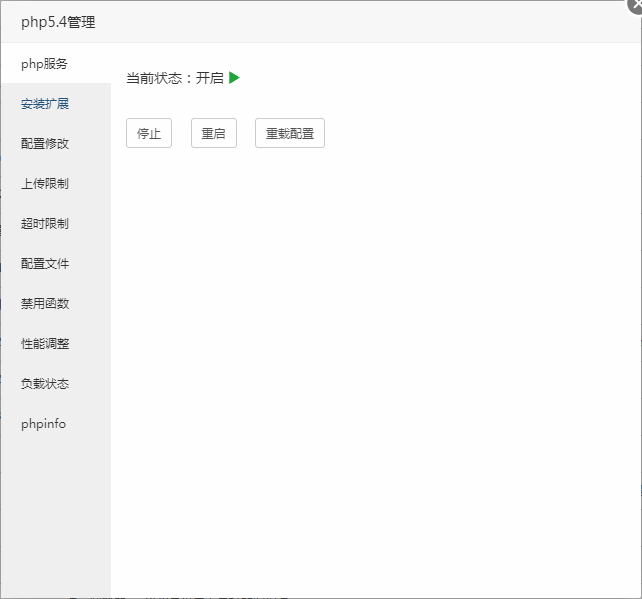Close the php5.4 management dialog
This screenshot has height=599, width=642.
(x=636, y=4)
